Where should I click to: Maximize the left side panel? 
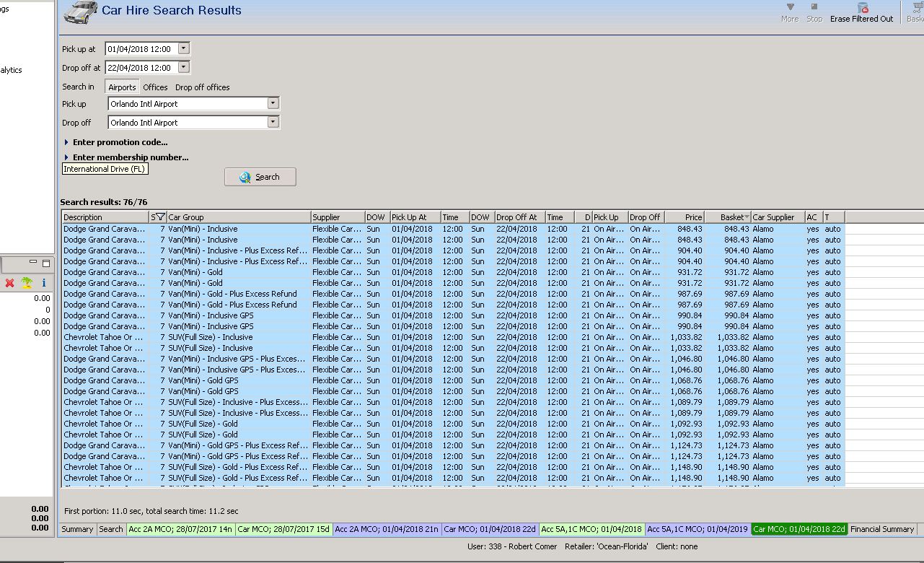(x=47, y=263)
